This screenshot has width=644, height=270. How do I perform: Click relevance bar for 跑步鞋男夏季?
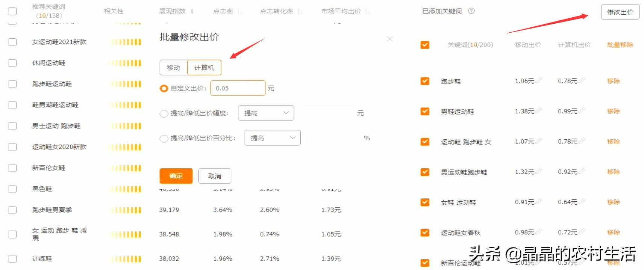[126, 210]
